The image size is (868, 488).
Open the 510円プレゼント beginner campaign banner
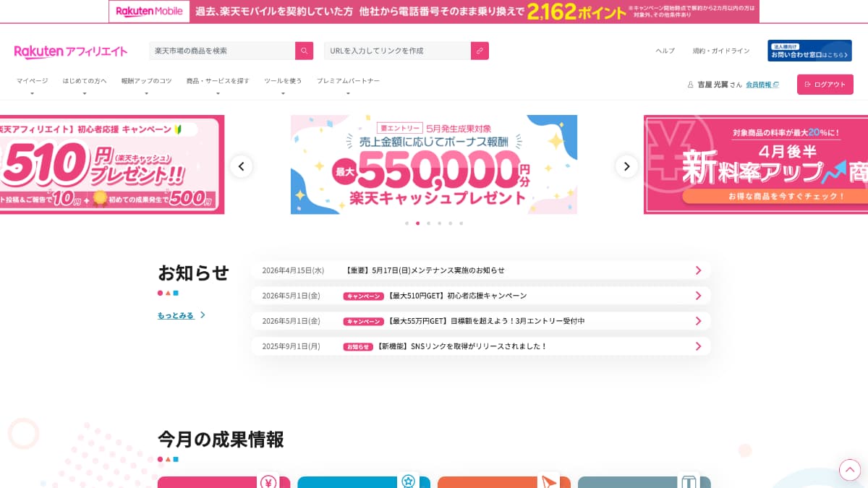[x=112, y=164]
